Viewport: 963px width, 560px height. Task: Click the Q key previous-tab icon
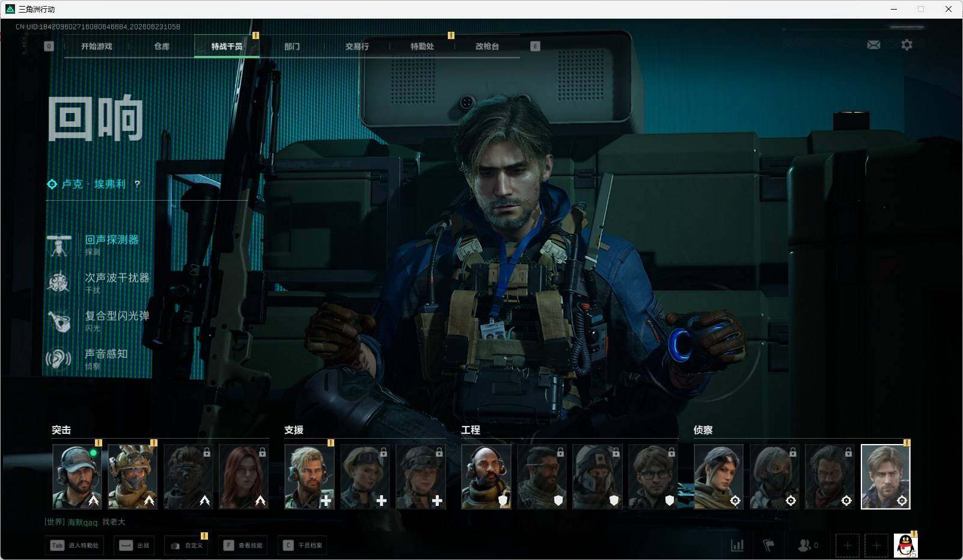pyautogui.click(x=49, y=46)
